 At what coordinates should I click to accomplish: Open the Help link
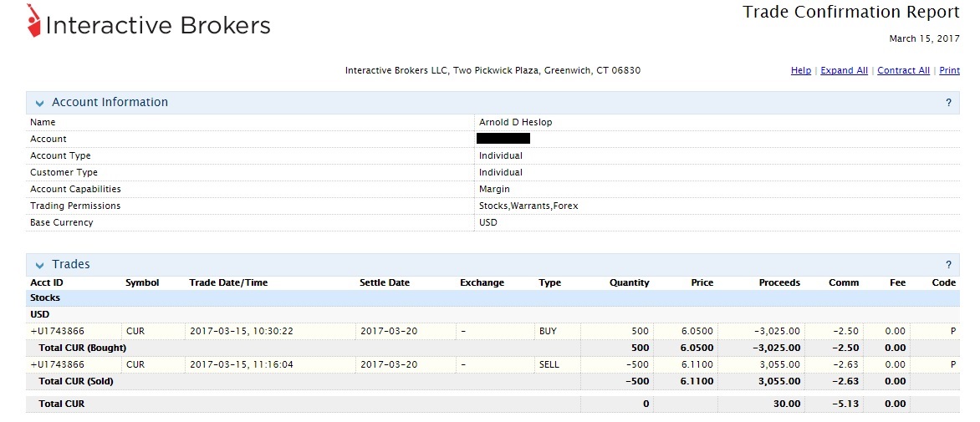click(800, 71)
